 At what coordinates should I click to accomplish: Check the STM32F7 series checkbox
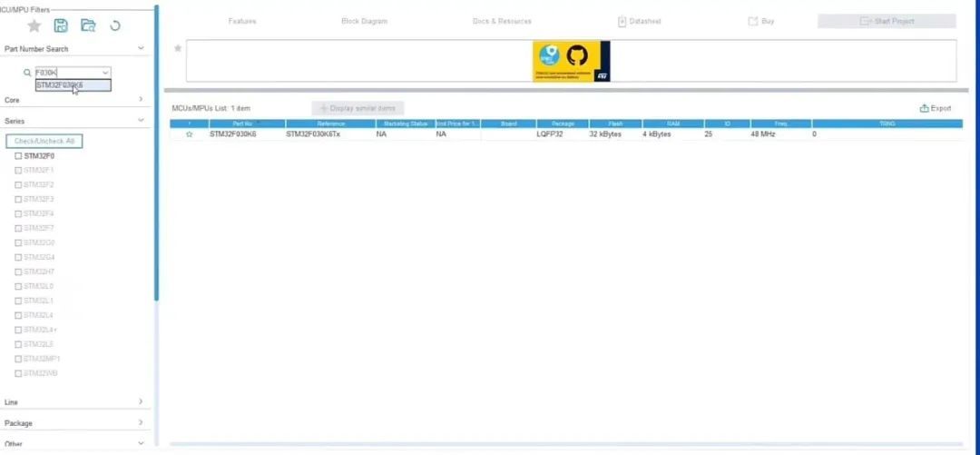(18, 229)
